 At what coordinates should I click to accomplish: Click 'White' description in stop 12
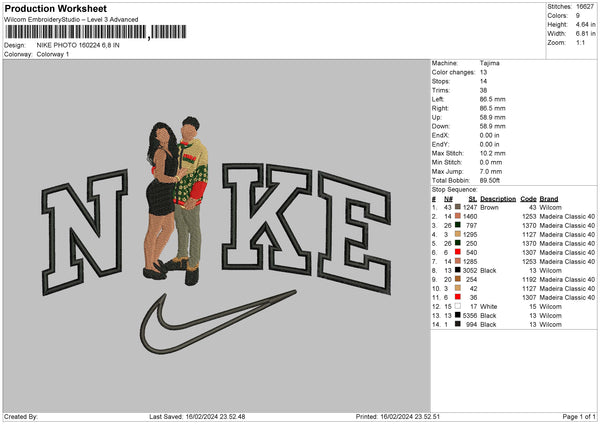[x=489, y=307]
